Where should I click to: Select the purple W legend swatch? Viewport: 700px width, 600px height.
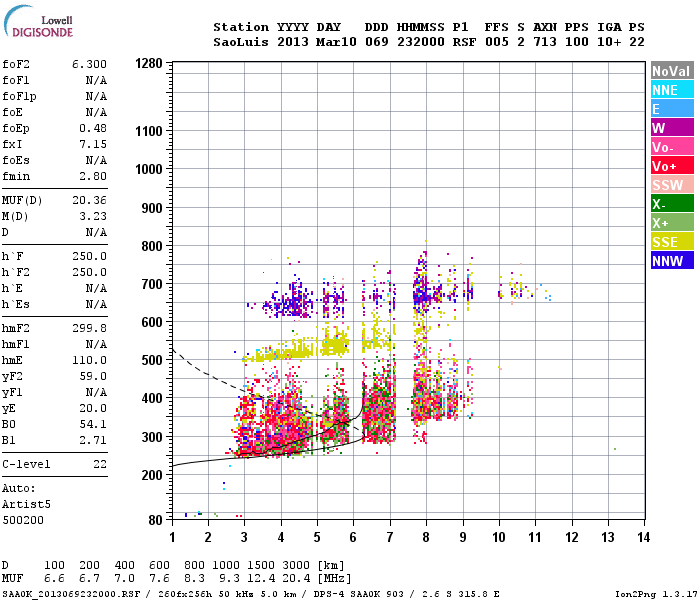(x=672, y=128)
